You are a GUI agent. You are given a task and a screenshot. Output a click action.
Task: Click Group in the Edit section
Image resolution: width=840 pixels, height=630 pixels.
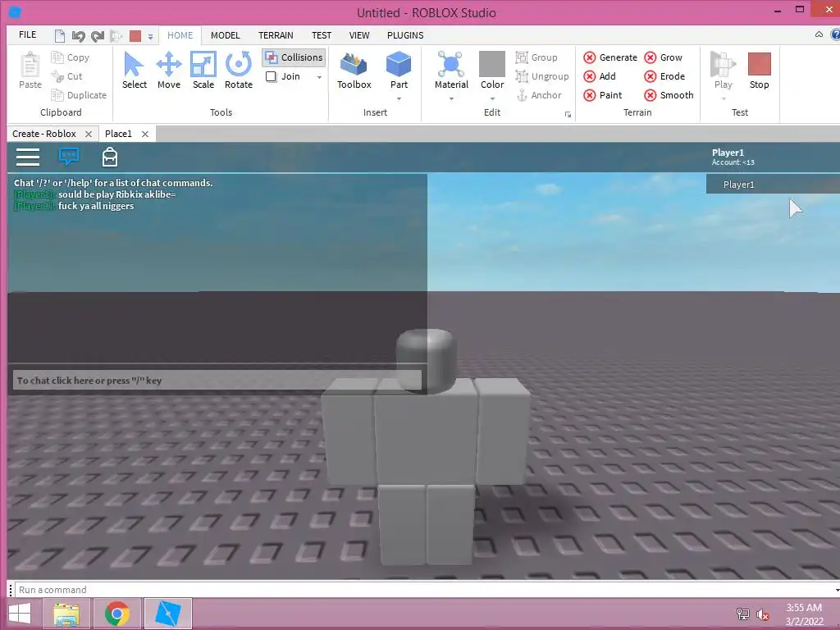point(536,57)
